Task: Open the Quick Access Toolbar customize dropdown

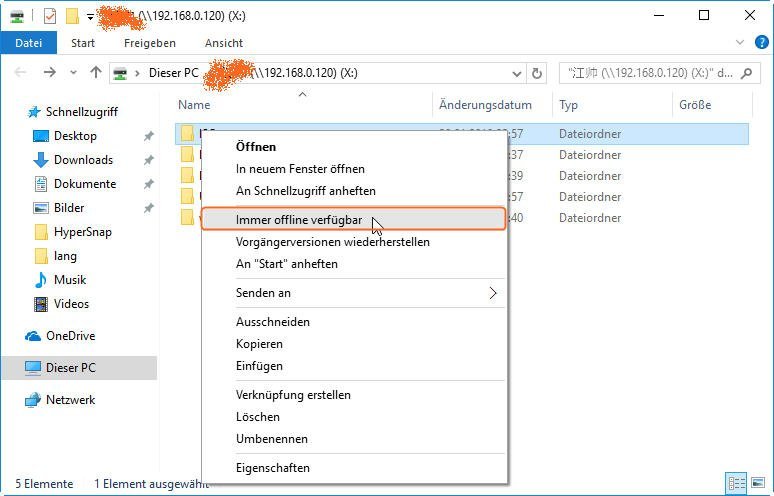Action: click(x=90, y=16)
